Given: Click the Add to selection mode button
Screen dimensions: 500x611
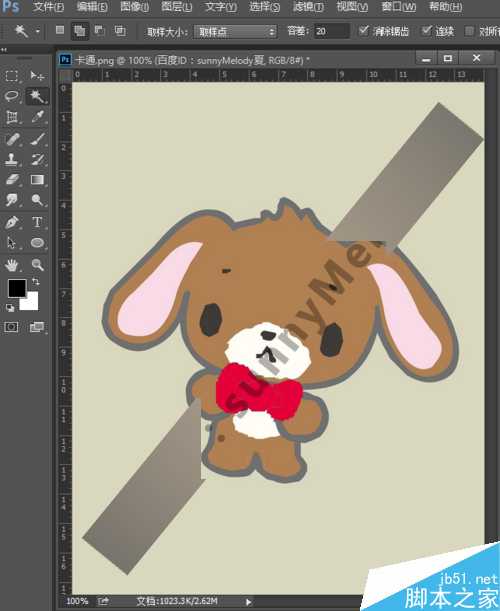Looking at the screenshot, I should coord(80,31).
